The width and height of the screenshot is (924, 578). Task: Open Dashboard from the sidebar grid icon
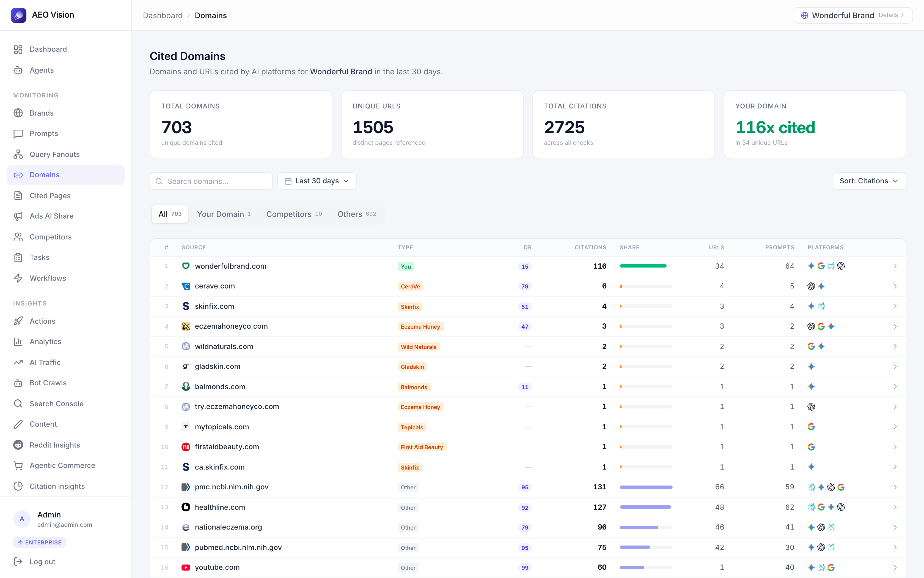click(18, 49)
